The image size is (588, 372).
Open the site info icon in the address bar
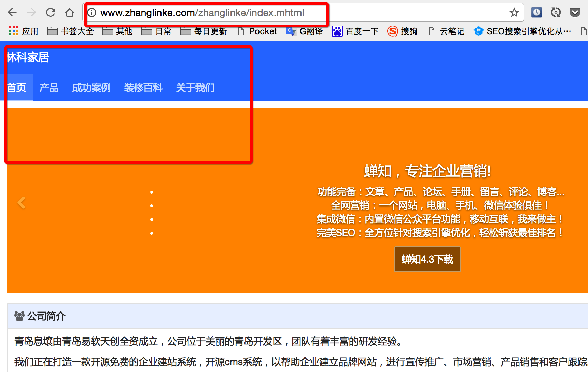click(92, 13)
